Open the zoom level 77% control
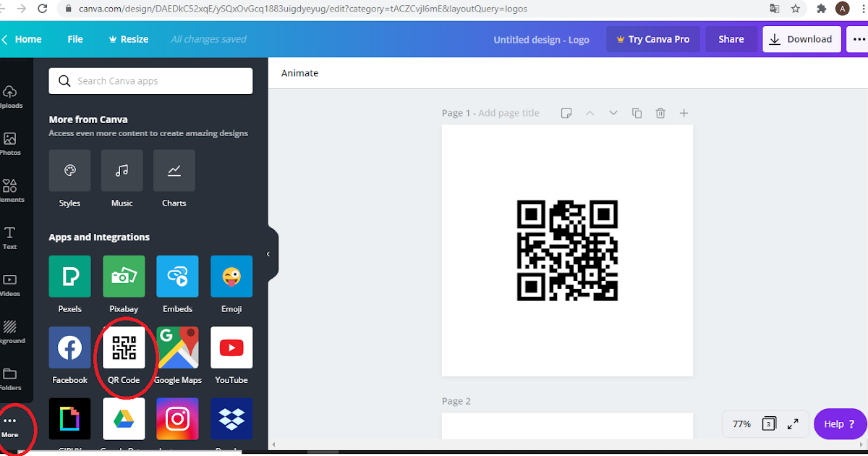 tap(741, 424)
